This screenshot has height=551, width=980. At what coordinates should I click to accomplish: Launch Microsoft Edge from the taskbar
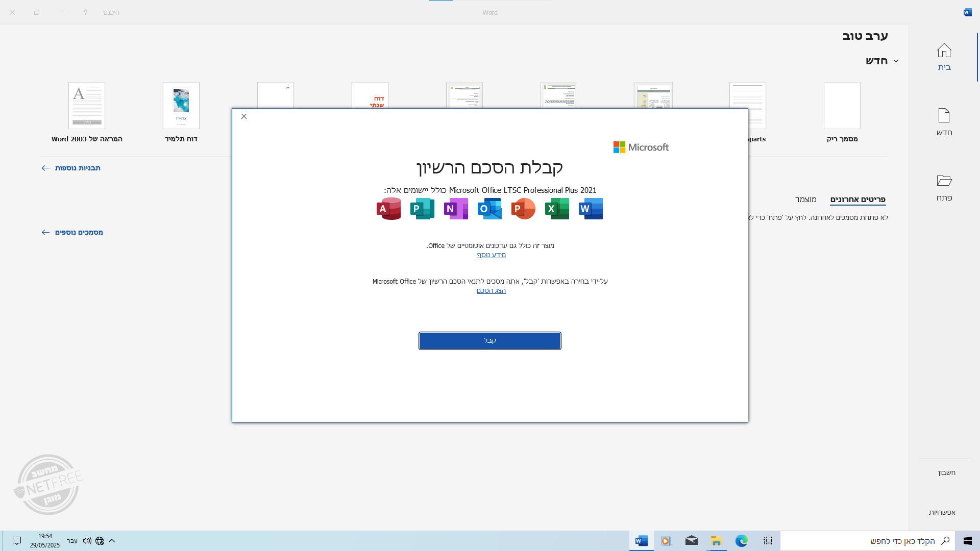741,541
